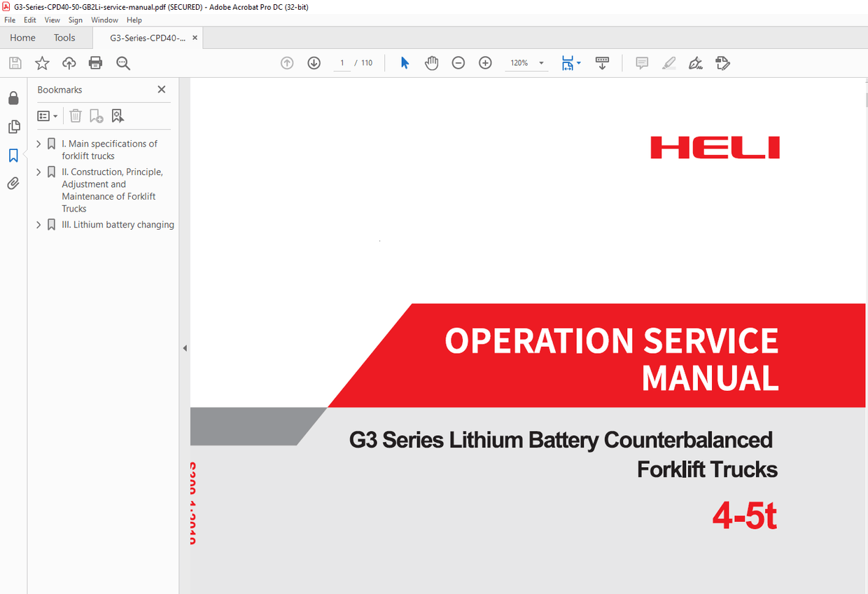
Task: Zoom in using the plus icon
Action: click(x=485, y=62)
